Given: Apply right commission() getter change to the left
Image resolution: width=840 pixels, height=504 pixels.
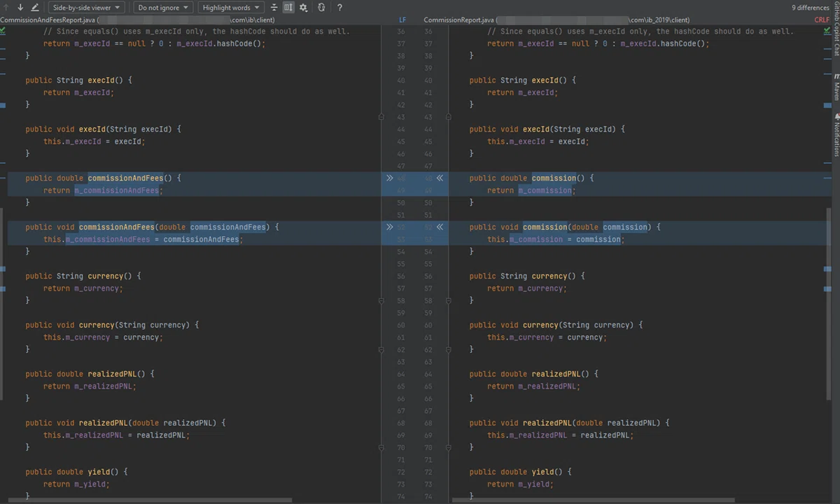Looking at the screenshot, I should point(440,178).
